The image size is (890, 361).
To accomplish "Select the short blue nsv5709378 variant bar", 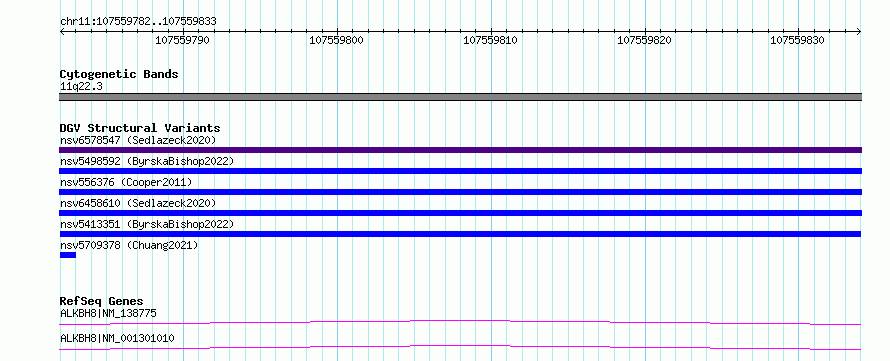I will [x=68, y=255].
